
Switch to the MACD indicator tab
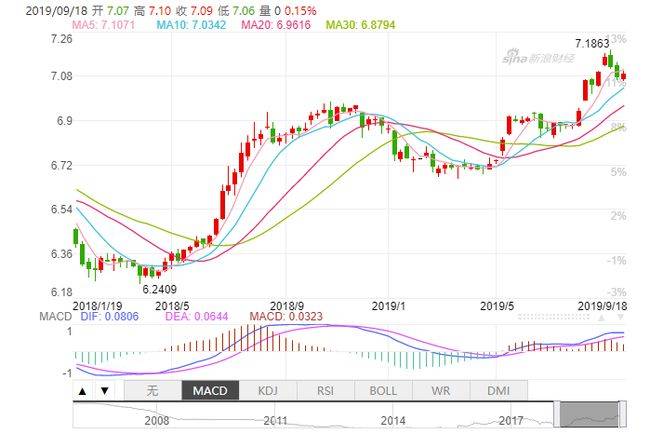pos(210,390)
